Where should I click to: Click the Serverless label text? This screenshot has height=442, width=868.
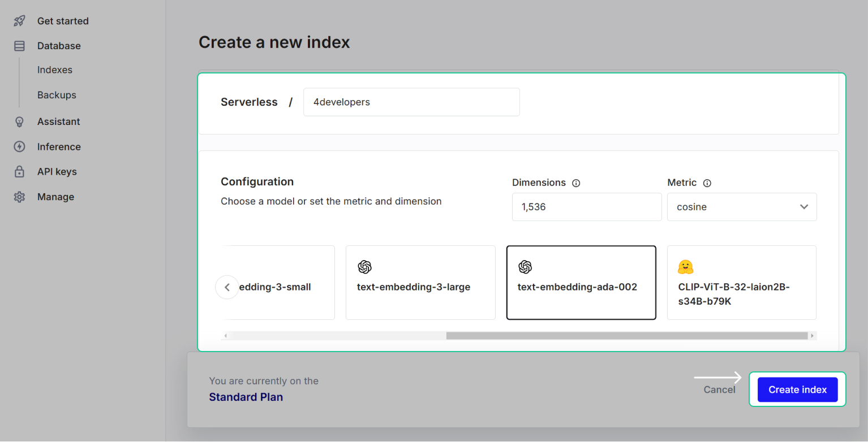point(249,102)
